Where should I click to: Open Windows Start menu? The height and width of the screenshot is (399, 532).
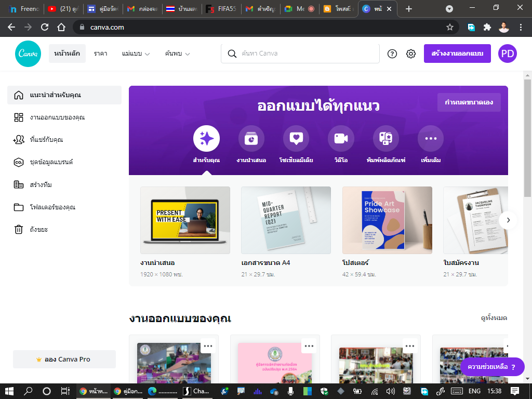point(9,391)
